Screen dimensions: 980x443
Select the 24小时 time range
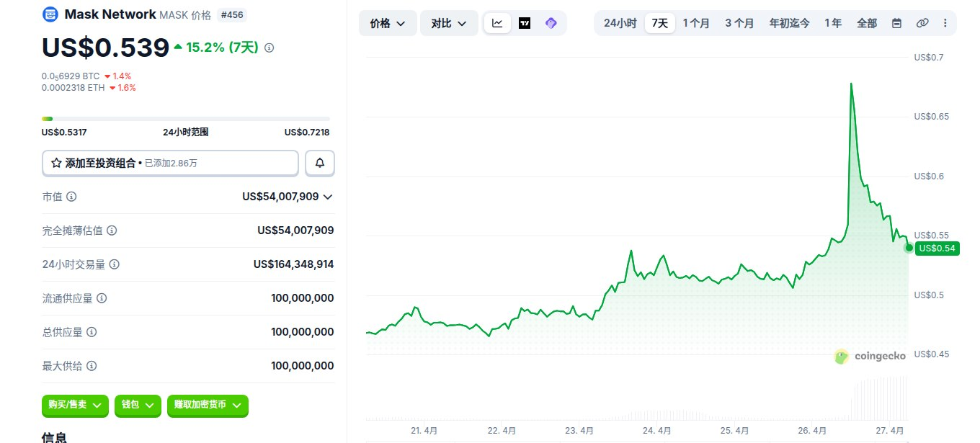pos(620,23)
